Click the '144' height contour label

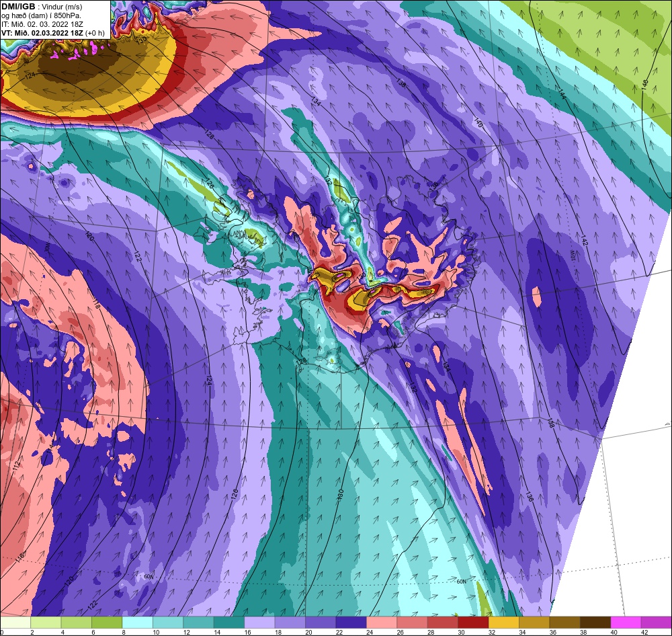(562, 94)
